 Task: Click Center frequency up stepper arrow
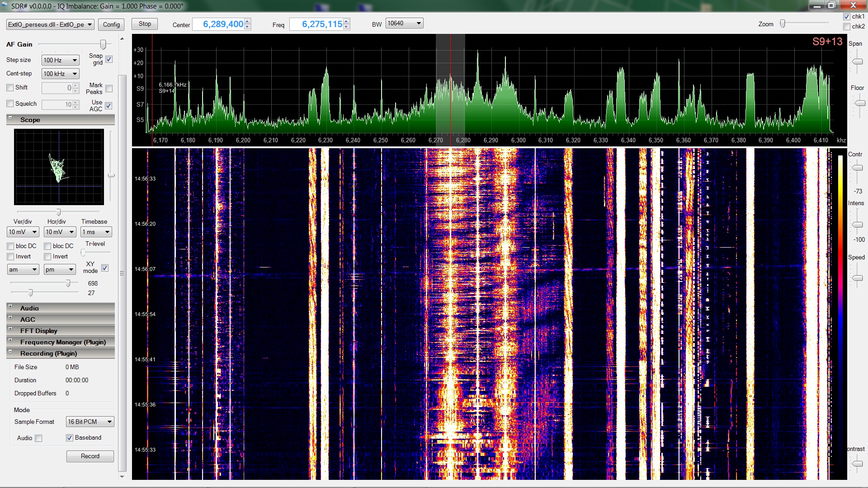pos(247,21)
